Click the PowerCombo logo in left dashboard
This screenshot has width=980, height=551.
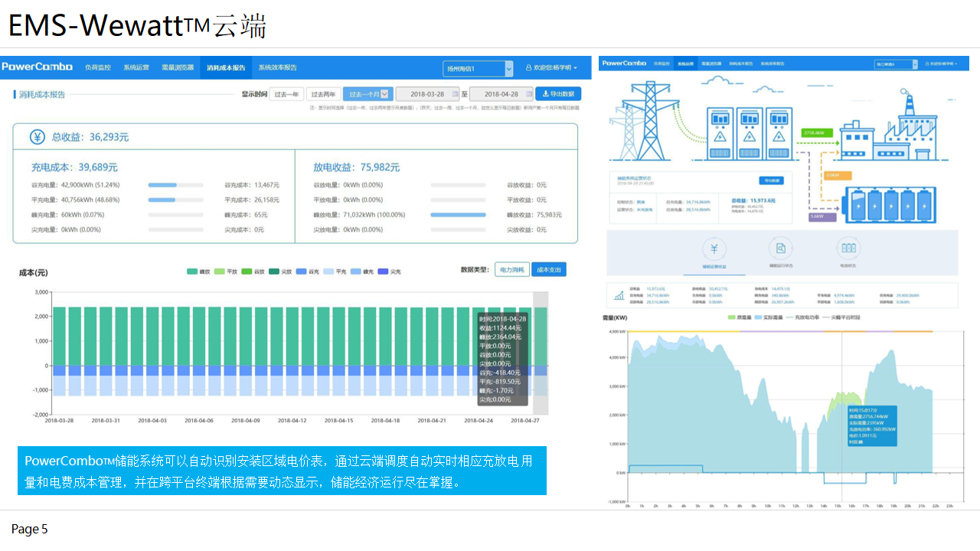click(37, 67)
